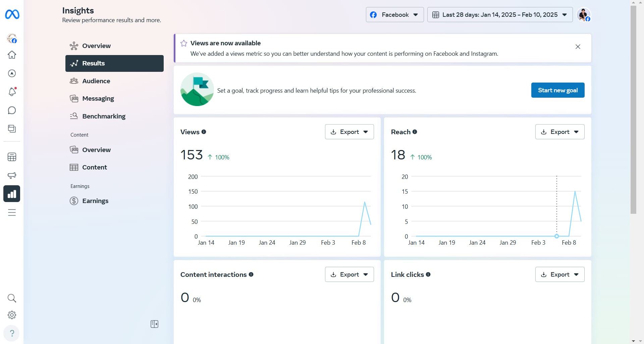Click the Search magnifier icon
This screenshot has width=644, height=344.
(12, 298)
